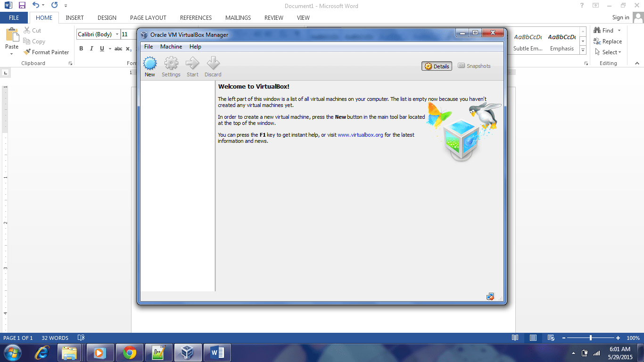
Task: Open the Underline style dropdown arrow
Action: point(109,49)
